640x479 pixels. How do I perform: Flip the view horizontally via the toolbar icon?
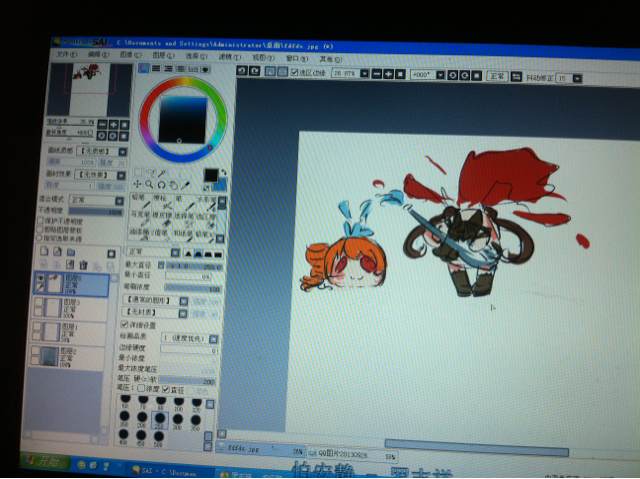pyautogui.click(x=516, y=77)
